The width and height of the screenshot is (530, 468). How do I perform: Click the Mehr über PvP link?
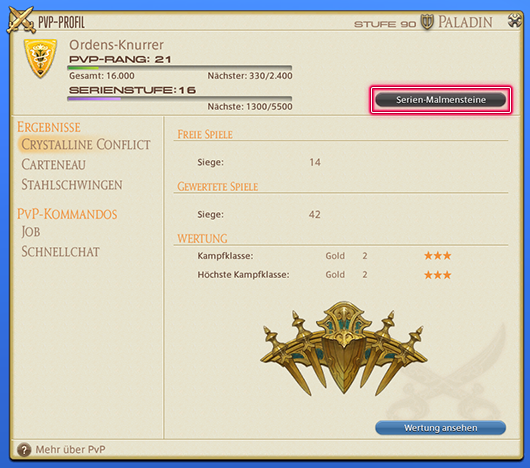[x=70, y=450]
